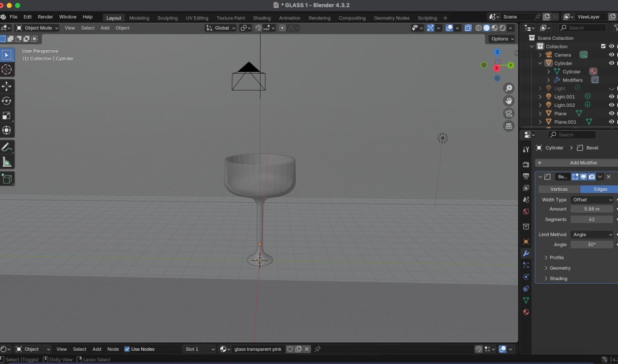The width and height of the screenshot is (618, 364).
Task: Click the Add Modifier button
Action: point(576,163)
